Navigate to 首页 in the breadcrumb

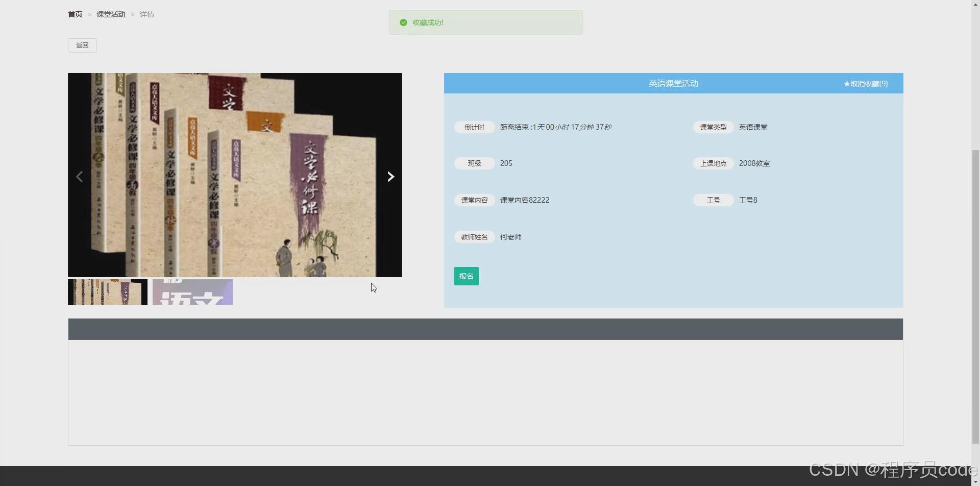coord(74,14)
